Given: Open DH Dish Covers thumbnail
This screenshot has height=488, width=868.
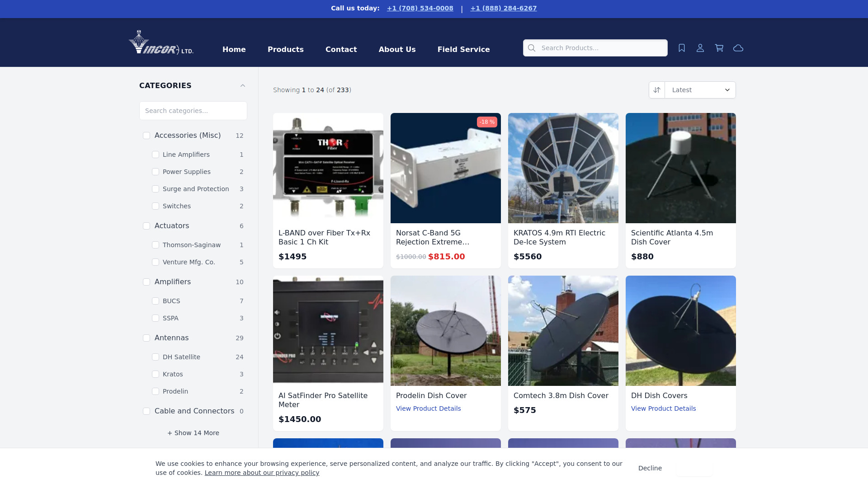Looking at the screenshot, I should click(x=681, y=331).
